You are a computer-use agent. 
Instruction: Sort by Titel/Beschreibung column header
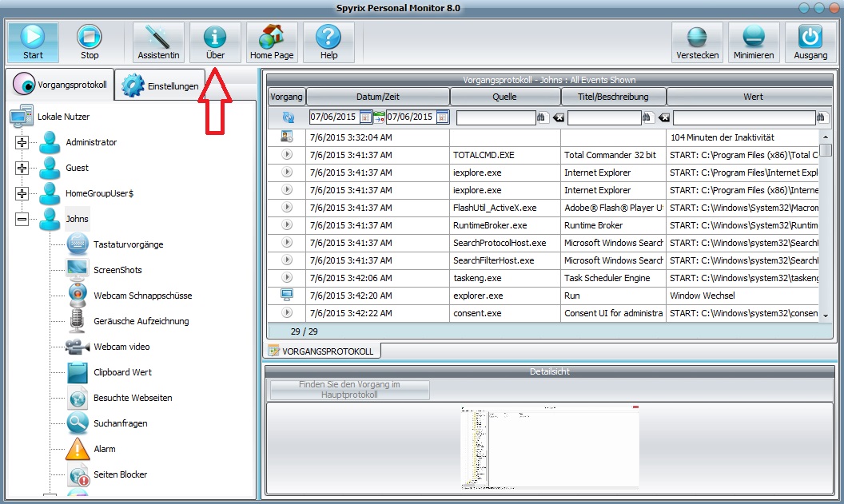613,97
